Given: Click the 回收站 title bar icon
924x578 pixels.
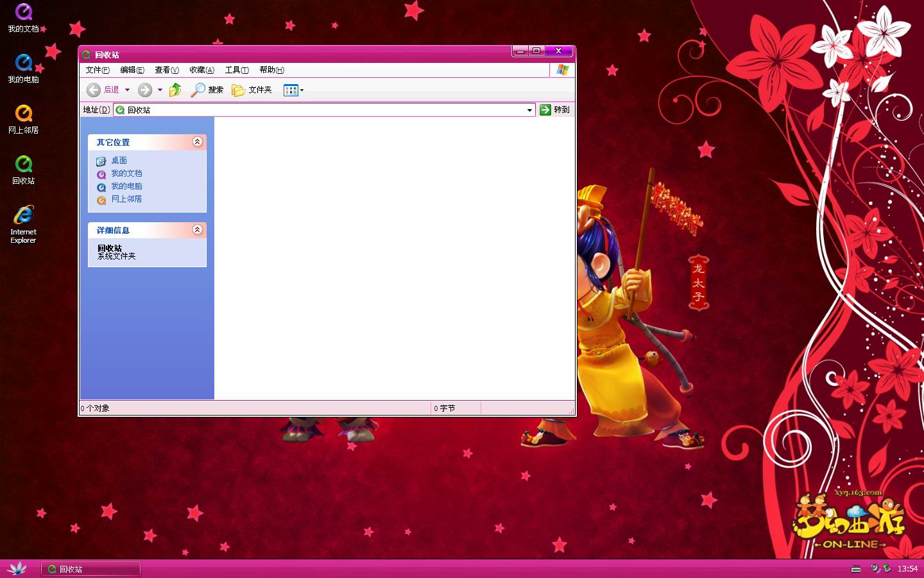Looking at the screenshot, I should (87, 55).
